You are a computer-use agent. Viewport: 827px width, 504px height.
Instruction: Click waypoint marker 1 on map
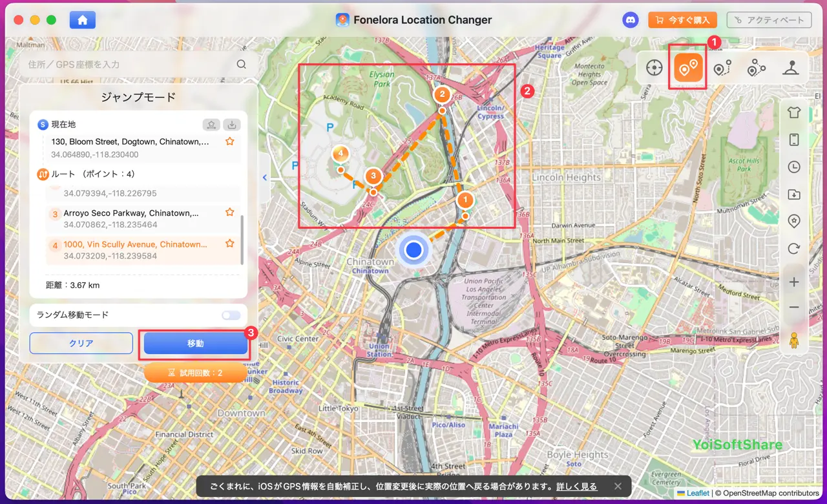pyautogui.click(x=466, y=201)
